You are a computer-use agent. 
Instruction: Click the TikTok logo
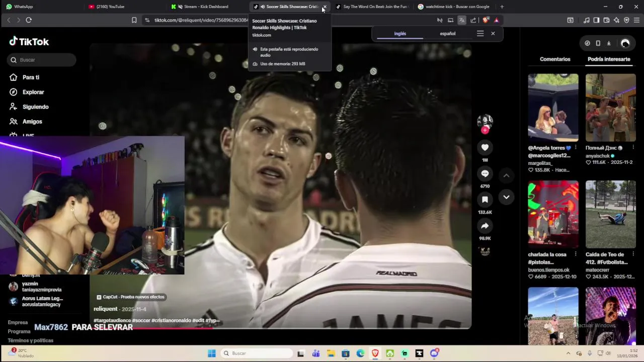[29, 42]
